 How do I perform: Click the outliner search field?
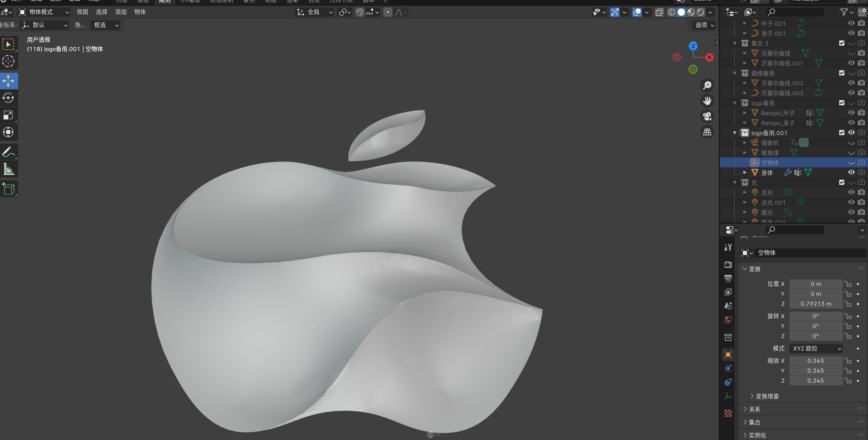coord(794,12)
